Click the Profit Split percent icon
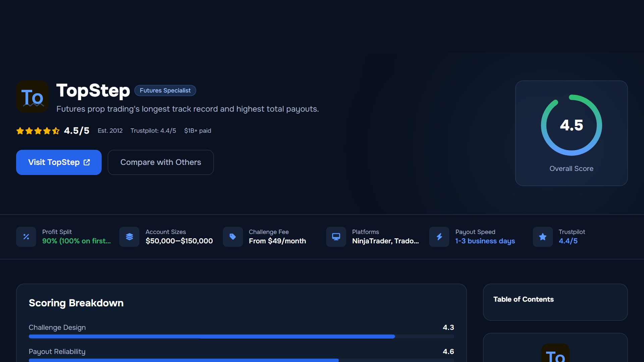The image size is (644, 362). (26, 237)
